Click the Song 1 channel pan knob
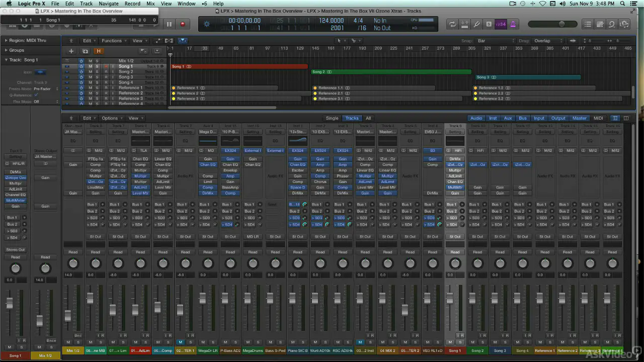Screen dimensions: 644x362 pos(455,263)
